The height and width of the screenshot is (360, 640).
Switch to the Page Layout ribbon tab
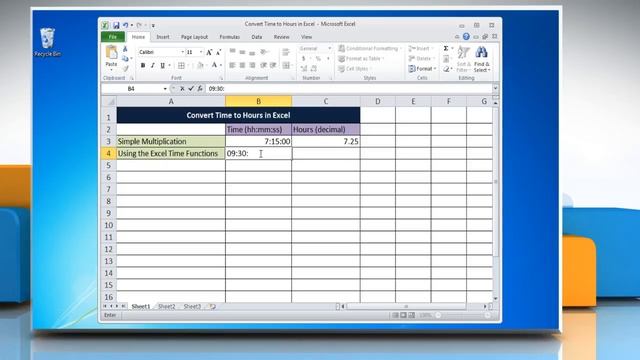(194, 37)
